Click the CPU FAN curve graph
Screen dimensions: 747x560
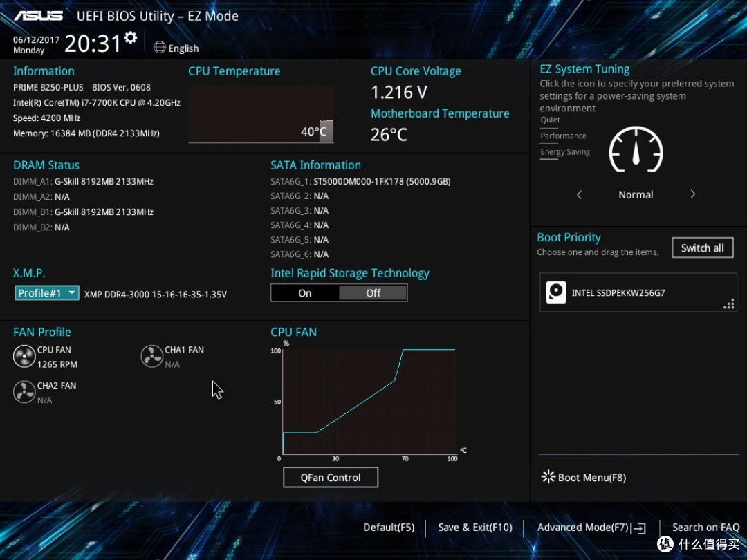pos(369,402)
